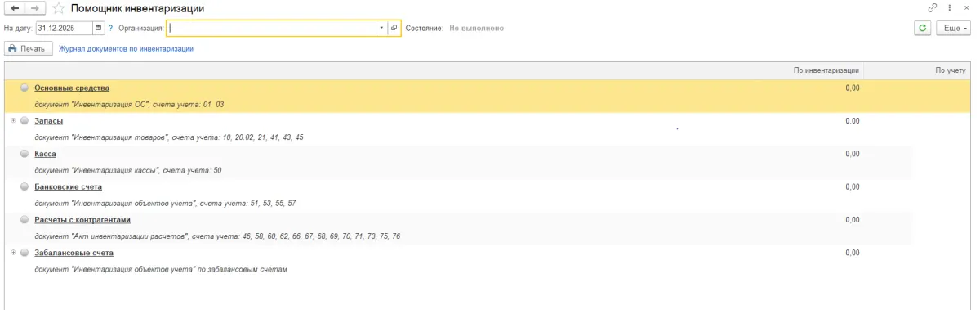Click status circle of Основные средства row
980x310 pixels.
24,88
